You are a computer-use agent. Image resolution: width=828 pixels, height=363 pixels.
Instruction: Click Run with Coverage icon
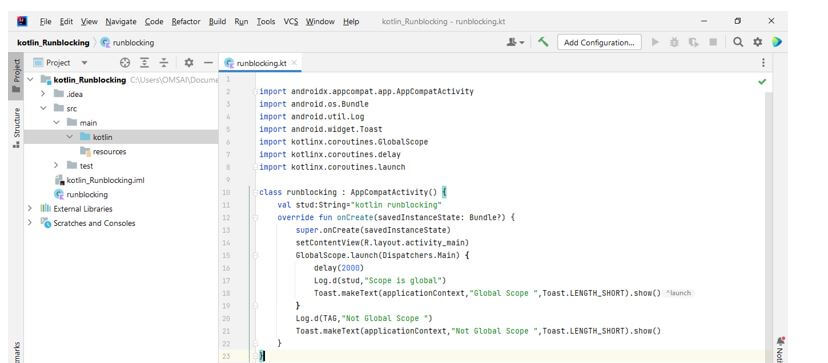tap(693, 42)
